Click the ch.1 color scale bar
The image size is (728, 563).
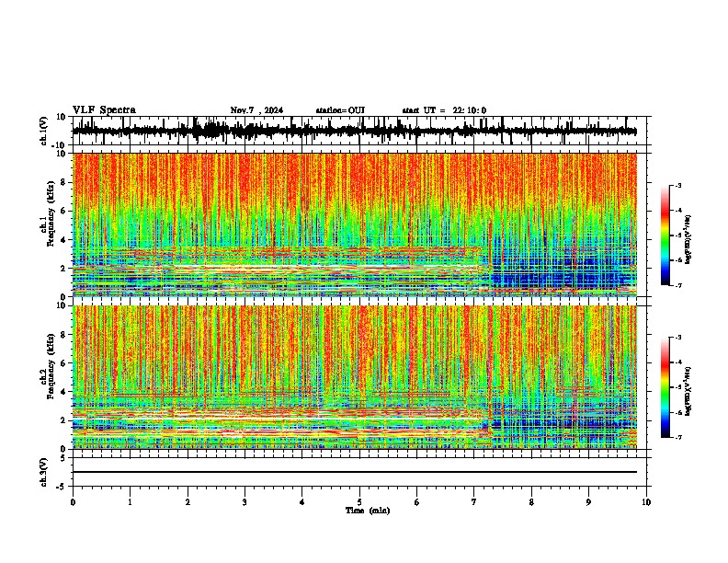665,236
